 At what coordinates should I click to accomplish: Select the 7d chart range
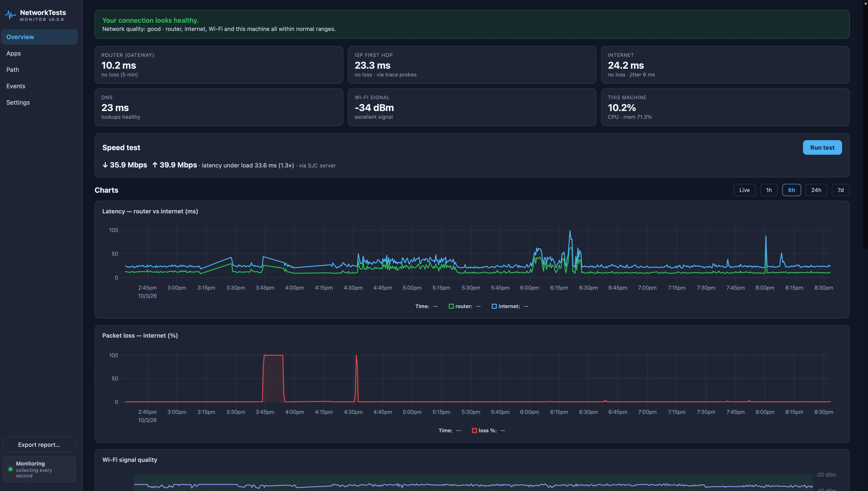click(x=840, y=190)
